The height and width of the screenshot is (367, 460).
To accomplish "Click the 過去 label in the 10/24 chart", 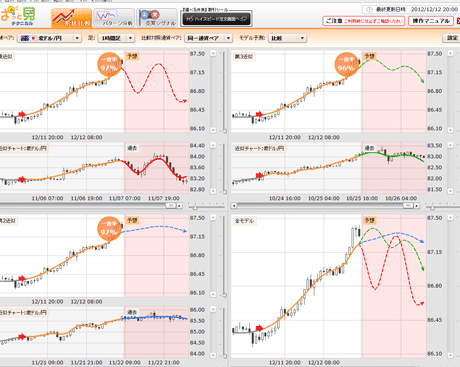I will tap(369, 148).
